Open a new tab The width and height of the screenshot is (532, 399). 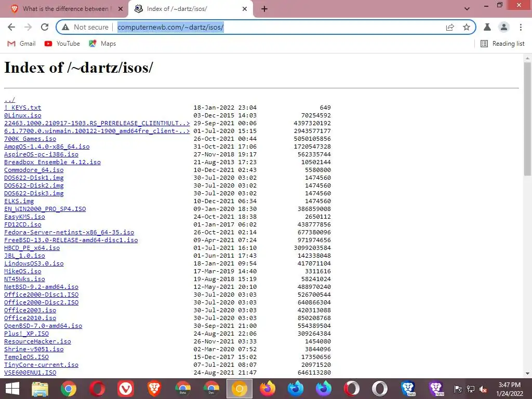(x=264, y=9)
